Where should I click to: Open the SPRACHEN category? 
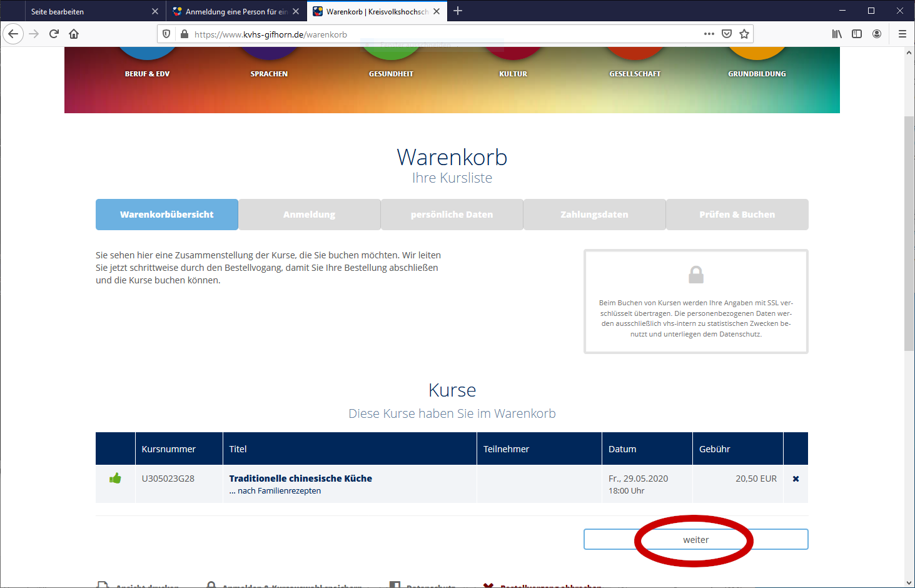(269, 73)
